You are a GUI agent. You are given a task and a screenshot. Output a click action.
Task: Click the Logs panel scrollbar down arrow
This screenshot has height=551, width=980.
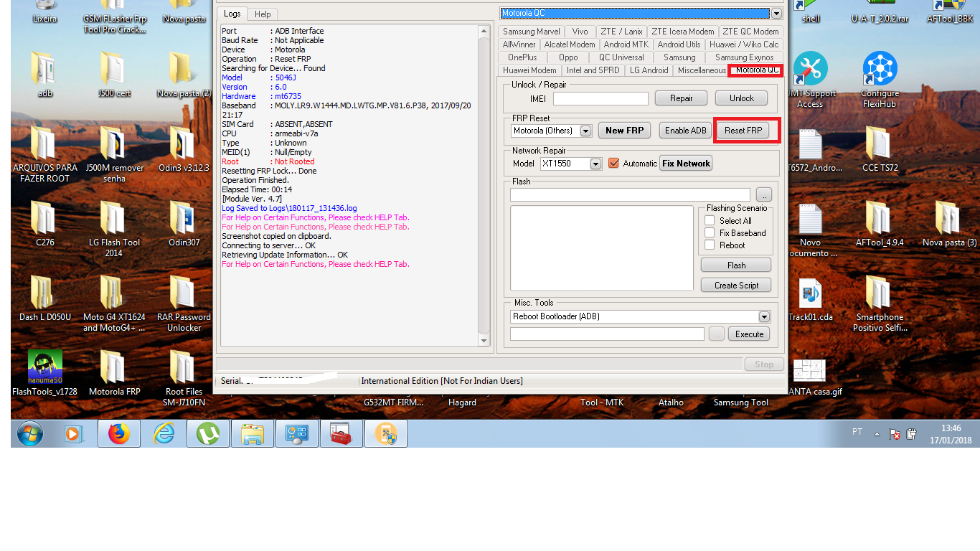pyautogui.click(x=484, y=341)
